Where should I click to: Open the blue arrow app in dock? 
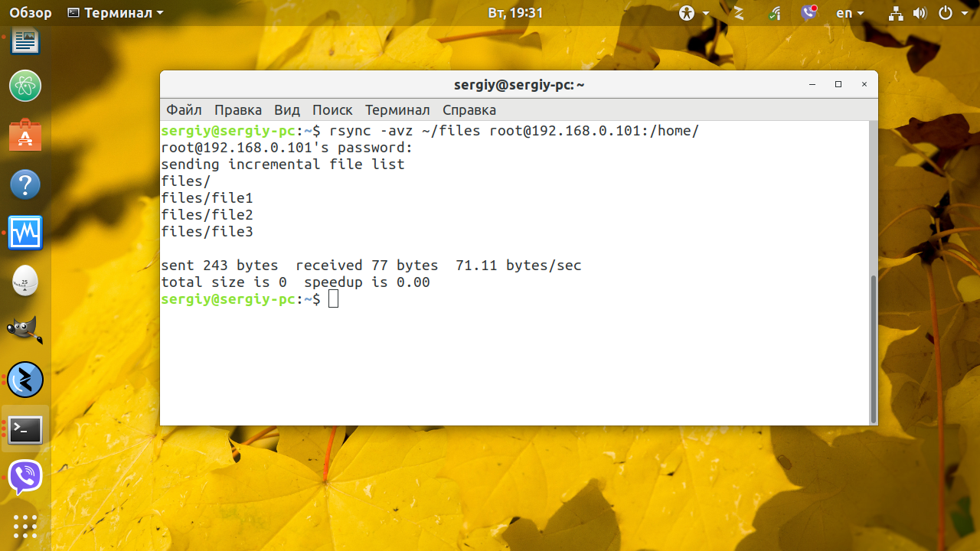pyautogui.click(x=25, y=380)
